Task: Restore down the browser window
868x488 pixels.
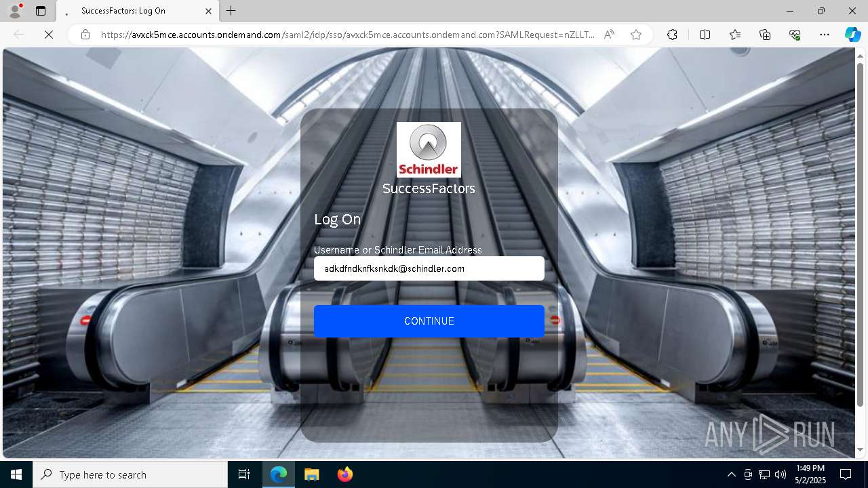Action: tap(821, 11)
